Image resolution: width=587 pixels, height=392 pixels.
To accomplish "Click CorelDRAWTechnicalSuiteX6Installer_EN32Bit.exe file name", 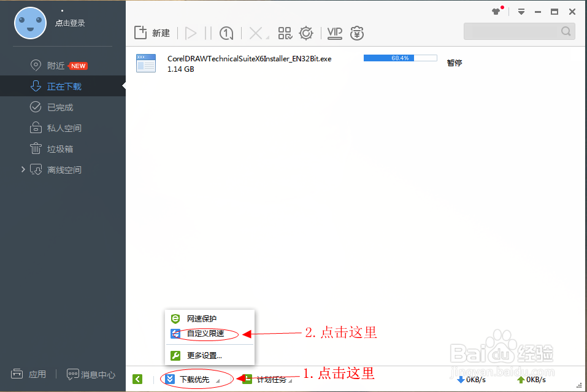I will (x=249, y=59).
